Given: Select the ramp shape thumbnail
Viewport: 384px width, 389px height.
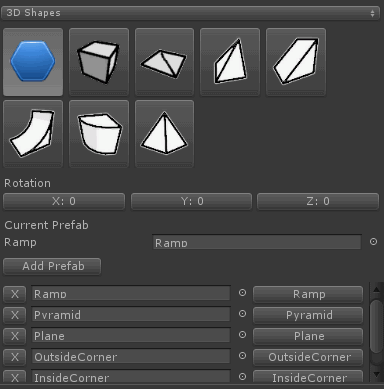Looking at the screenshot, I should tap(296, 62).
